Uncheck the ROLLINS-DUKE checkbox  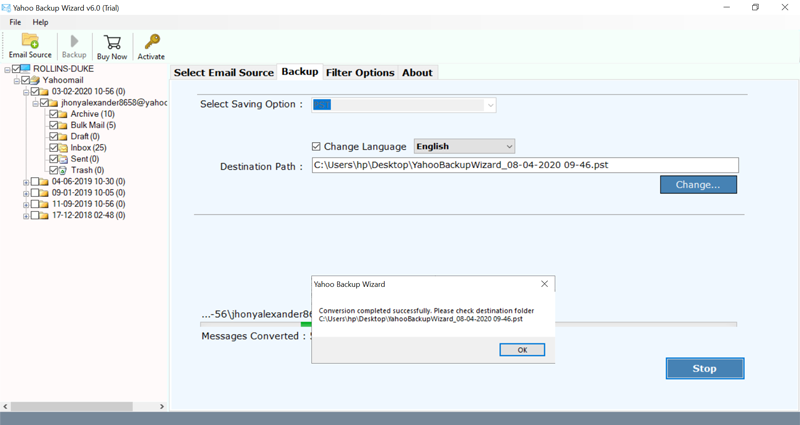pos(16,68)
